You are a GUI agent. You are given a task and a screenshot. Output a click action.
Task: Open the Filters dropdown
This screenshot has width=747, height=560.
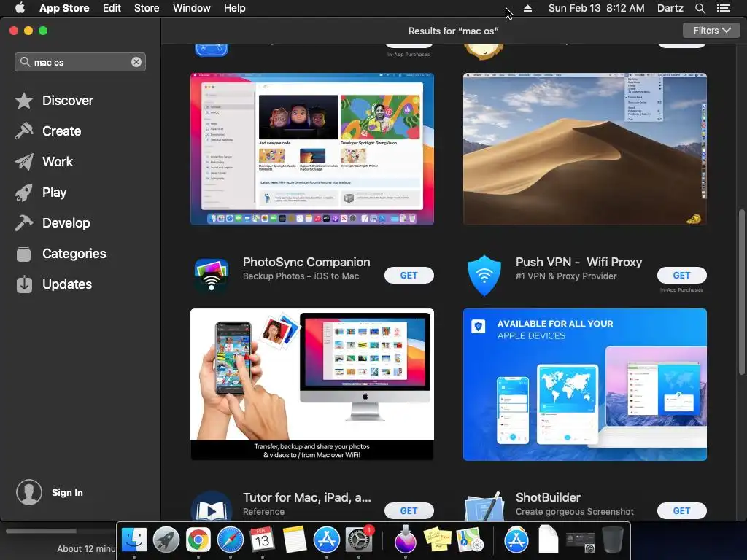point(711,31)
